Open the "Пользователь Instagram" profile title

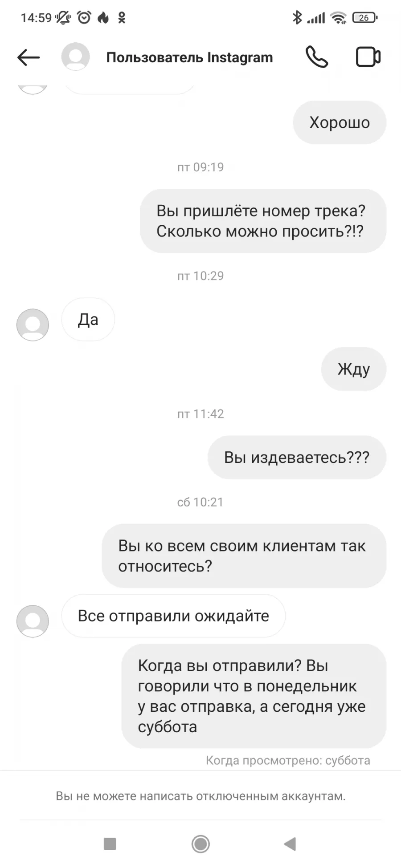pyautogui.click(x=189, y=57)
